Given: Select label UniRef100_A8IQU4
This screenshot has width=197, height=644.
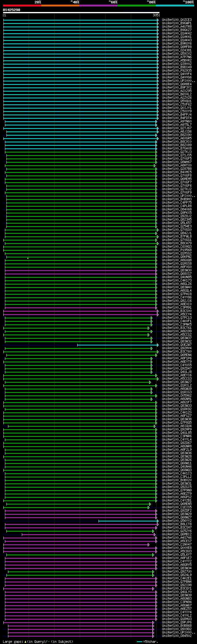Looking at the screenshot, I should (177, 426).
